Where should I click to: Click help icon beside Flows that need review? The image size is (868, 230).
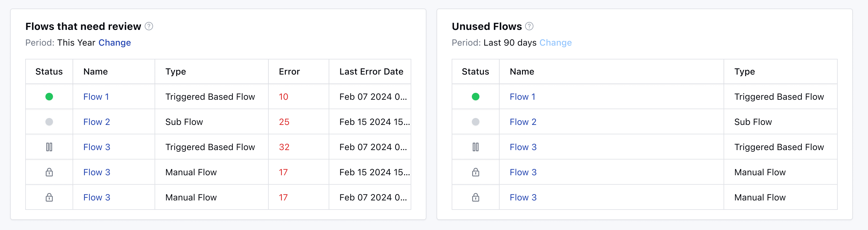[149, 26]
